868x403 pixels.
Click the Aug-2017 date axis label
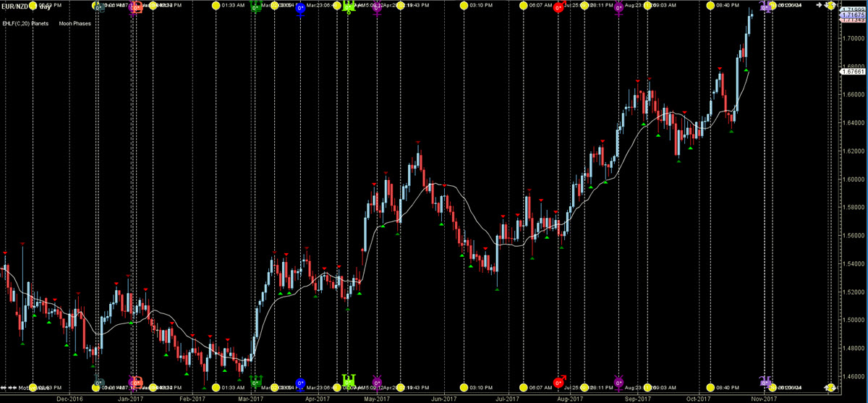pos(571,398)
